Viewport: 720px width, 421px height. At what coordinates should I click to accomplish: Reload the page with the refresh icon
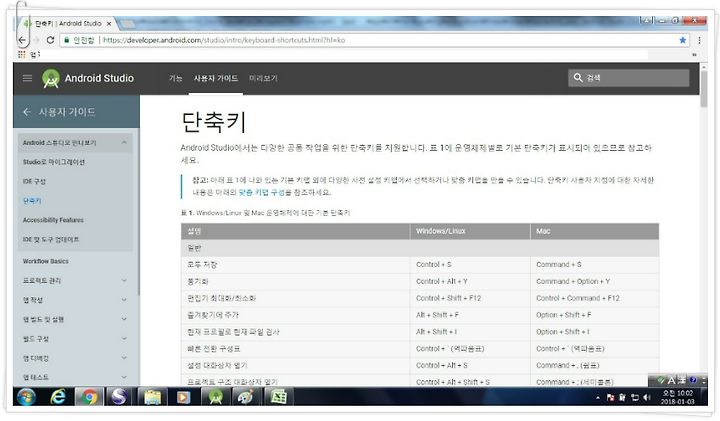tap(51, 40)
